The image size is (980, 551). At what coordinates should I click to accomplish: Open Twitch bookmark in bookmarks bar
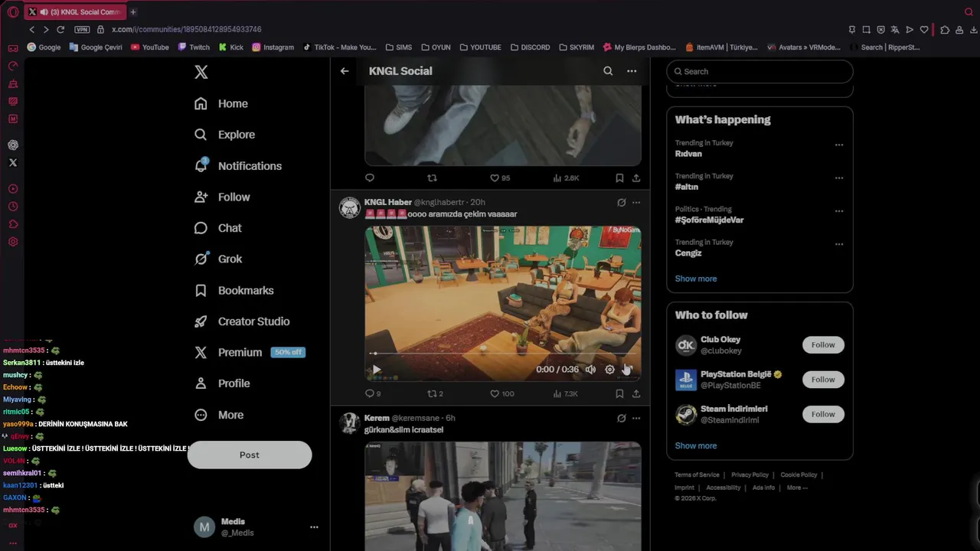click(x=194, y=47)
